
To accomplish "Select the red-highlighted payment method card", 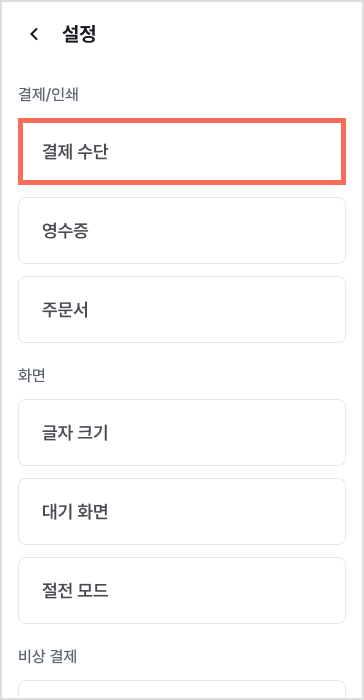I will (182, 152).
